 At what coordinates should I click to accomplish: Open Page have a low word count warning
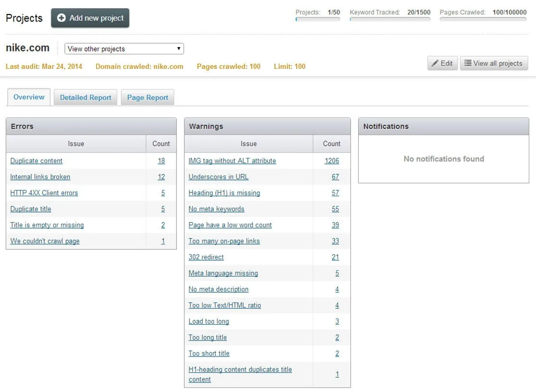[x=230, y=225]
